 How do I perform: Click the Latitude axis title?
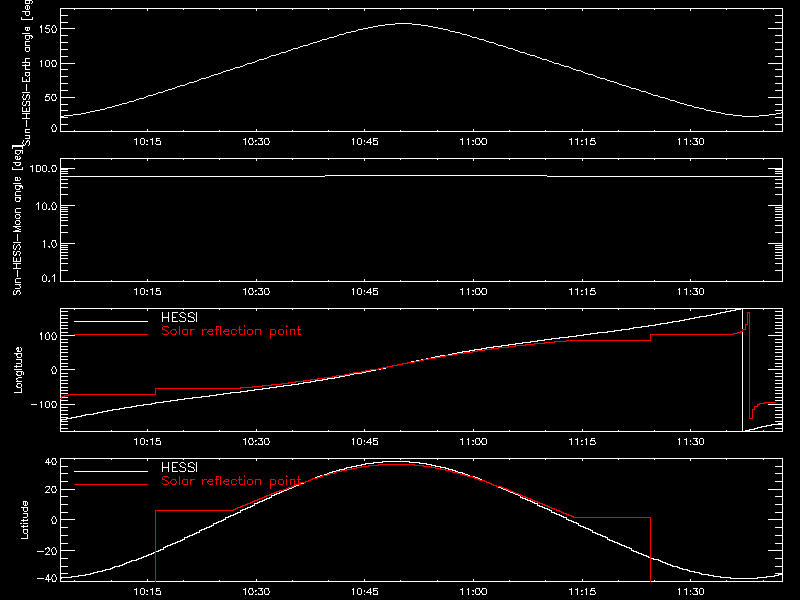[x=24, y=520]
